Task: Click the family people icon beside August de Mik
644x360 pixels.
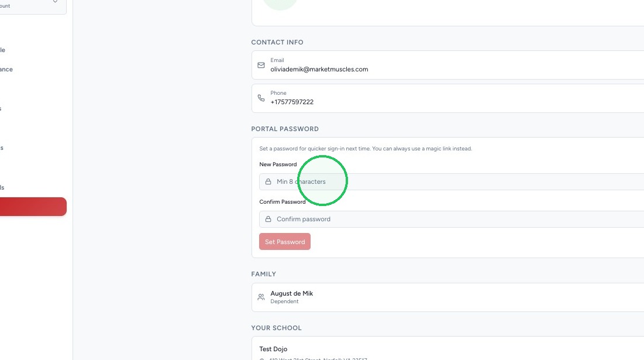Action: pyautogui.click(x=261, y=297)
